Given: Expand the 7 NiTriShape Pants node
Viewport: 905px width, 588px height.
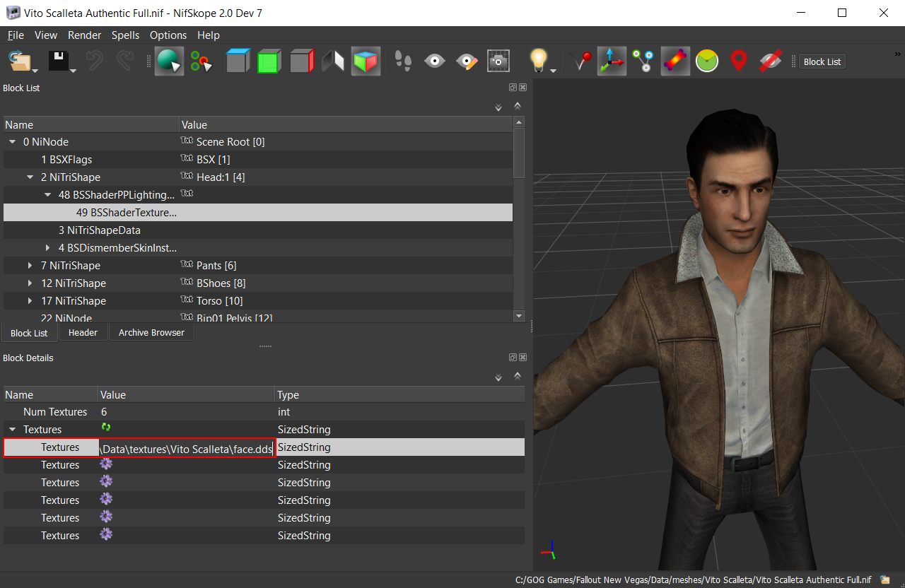Looking at the screenshot, I should coord(30,266).
